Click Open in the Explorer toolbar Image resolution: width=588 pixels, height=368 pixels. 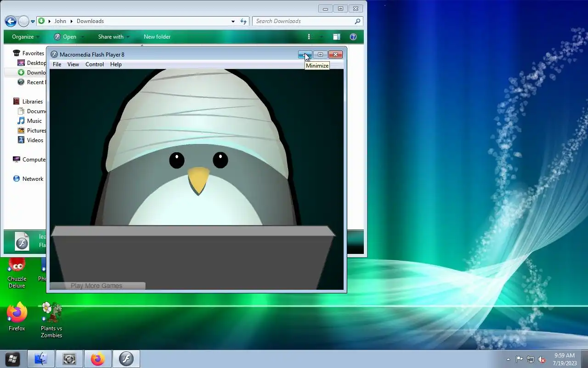coord(65,37)
